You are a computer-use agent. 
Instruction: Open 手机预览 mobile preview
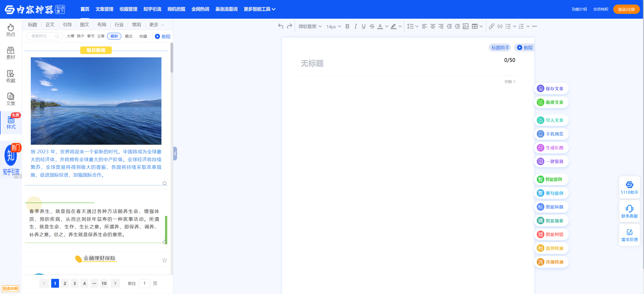coord(551,134)
